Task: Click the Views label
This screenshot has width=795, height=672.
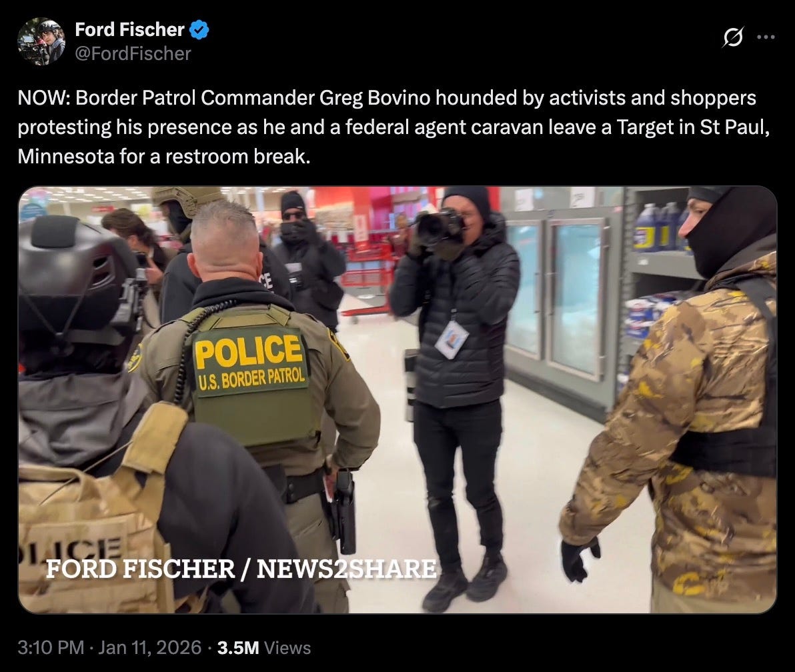Action: tap(287, 648)
